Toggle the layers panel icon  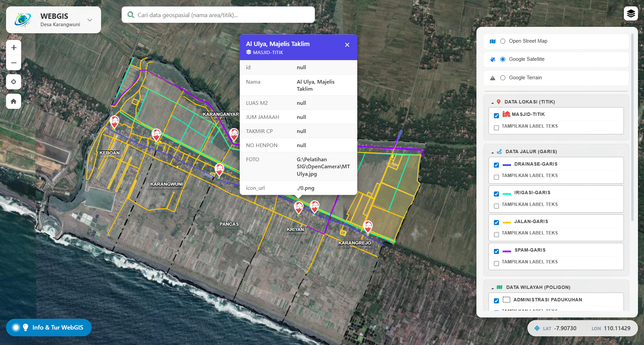click(631, 13)
